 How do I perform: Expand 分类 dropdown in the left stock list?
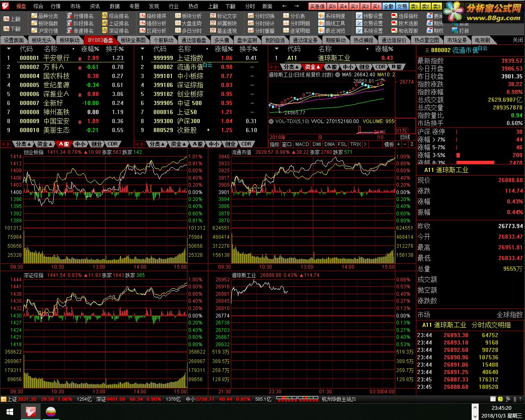(23, 144)
